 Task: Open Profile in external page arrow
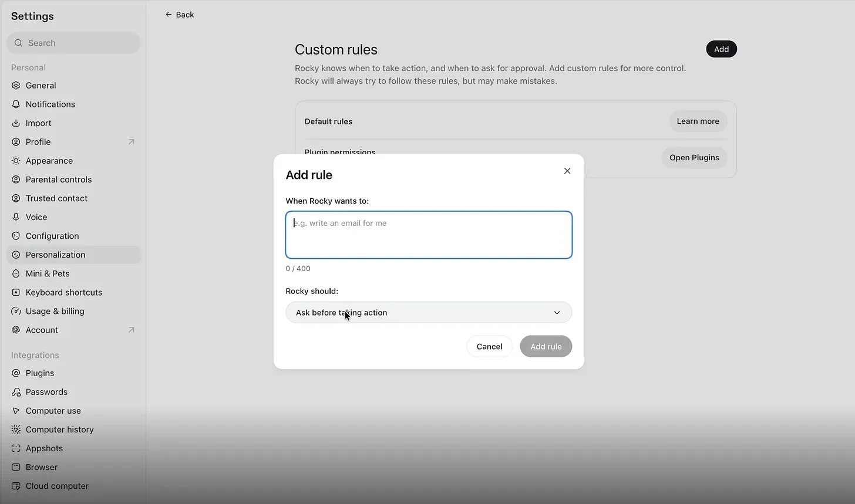[132, 142]
